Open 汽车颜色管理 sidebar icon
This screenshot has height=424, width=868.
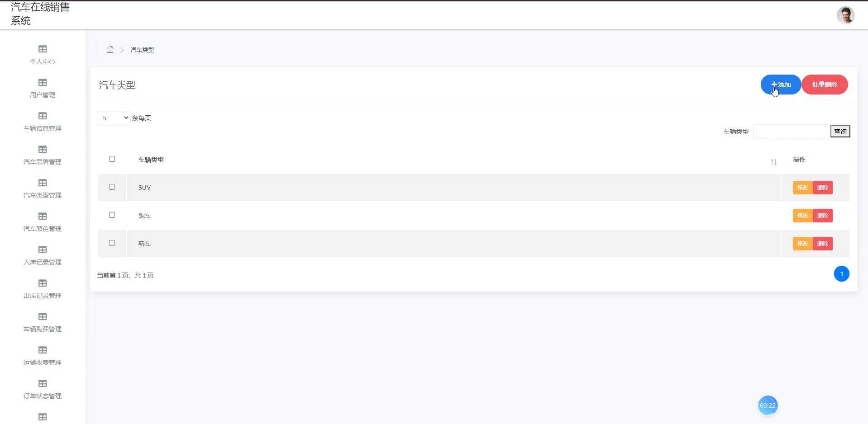point(43,216)
